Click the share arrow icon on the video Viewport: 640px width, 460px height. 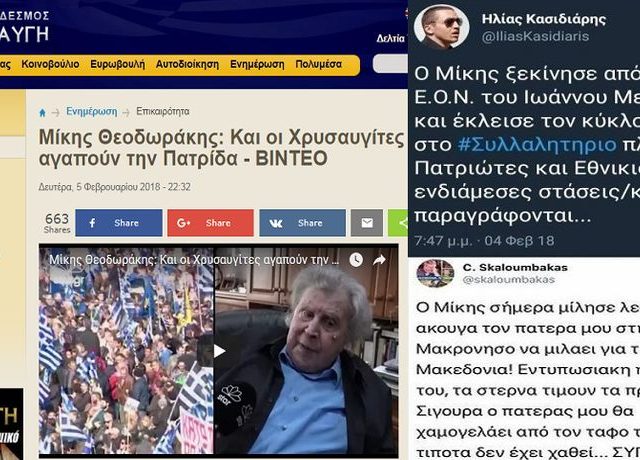pyautogui.click(x=380, y=260)
